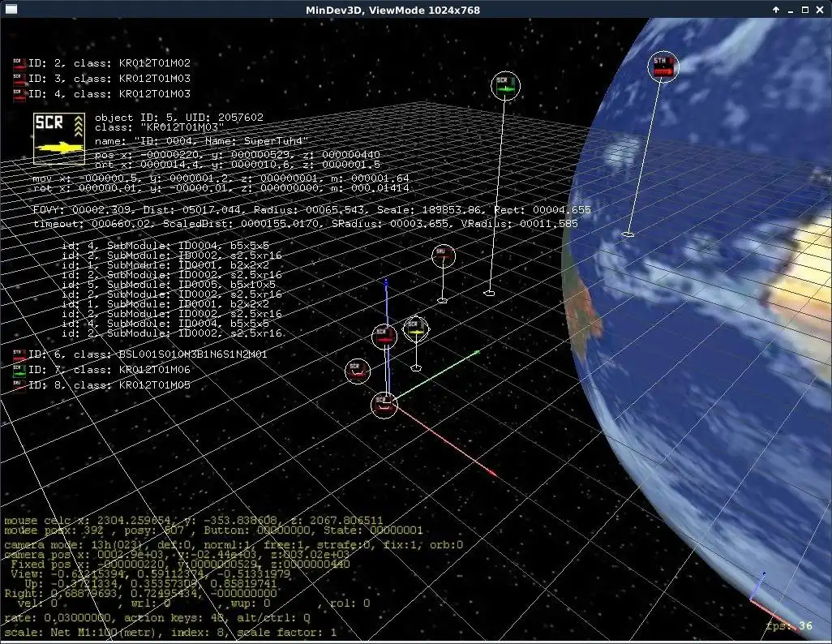Image resolution: width=832 pixels, height=644 pixels.
Task: Click the name line containing SuperTuh4
Action: coord(202,141)
